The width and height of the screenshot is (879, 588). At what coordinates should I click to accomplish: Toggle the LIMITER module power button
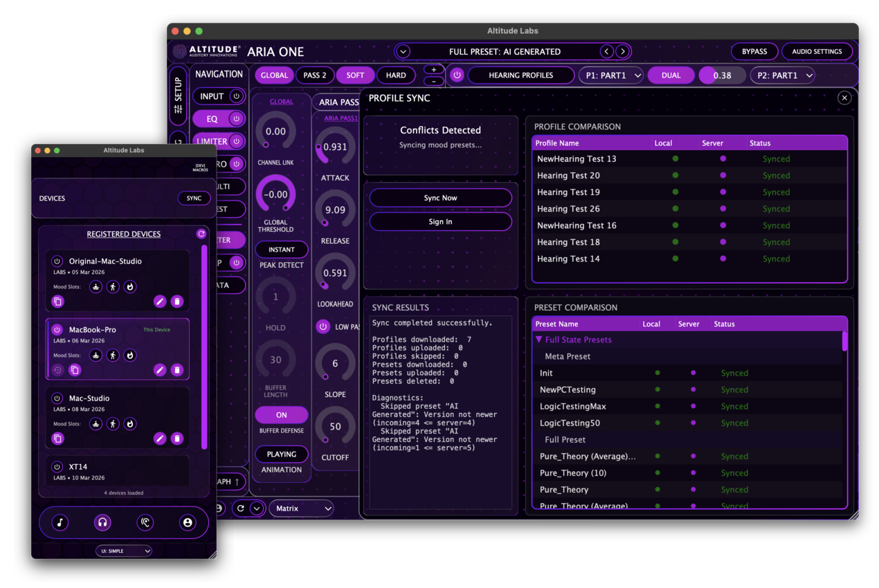click(x=237, y=141)
